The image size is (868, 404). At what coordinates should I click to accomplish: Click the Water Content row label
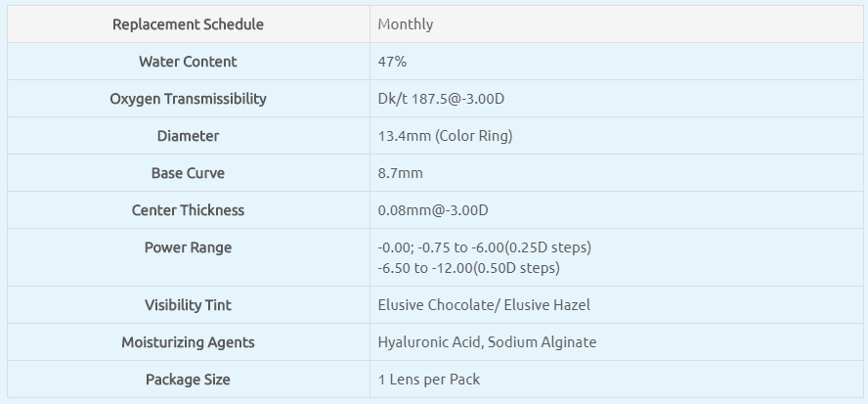point(188,62)
